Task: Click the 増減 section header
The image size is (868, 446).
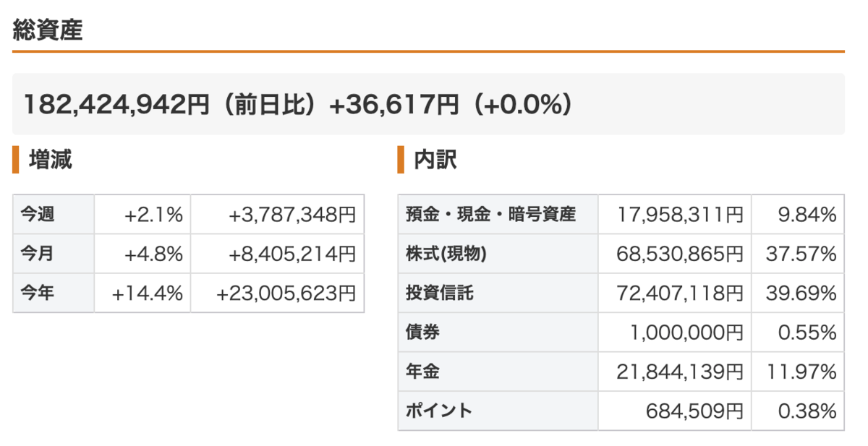Action: click(x=50, y=160)
